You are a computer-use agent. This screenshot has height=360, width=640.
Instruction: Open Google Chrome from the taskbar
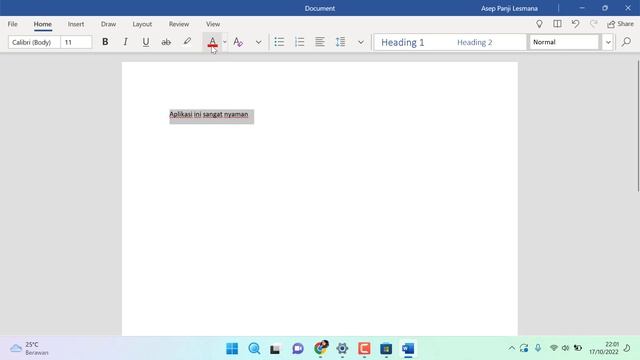[x=320, y=348]
